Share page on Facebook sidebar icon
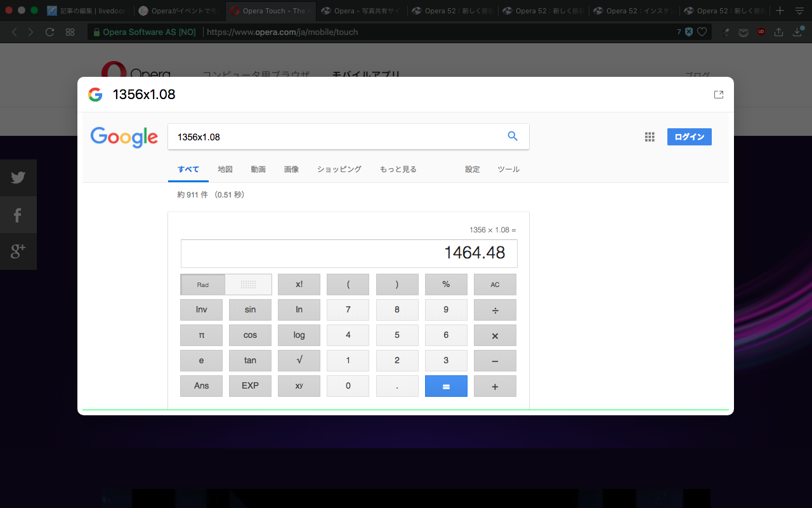The width and height of the screenshot is (812, 508). point(18,215)
